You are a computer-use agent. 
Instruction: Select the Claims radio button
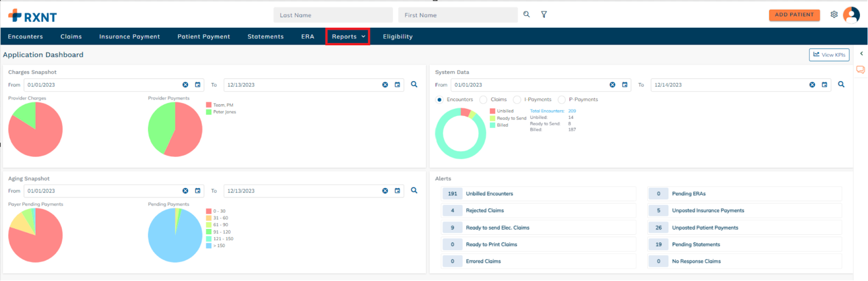coord(483,100)
